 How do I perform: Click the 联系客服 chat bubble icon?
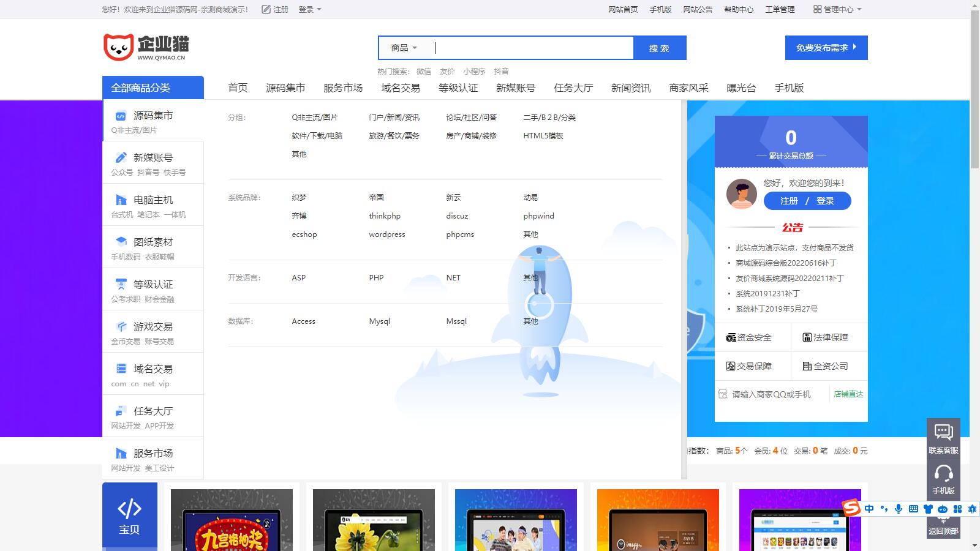[x=943, y=432]
